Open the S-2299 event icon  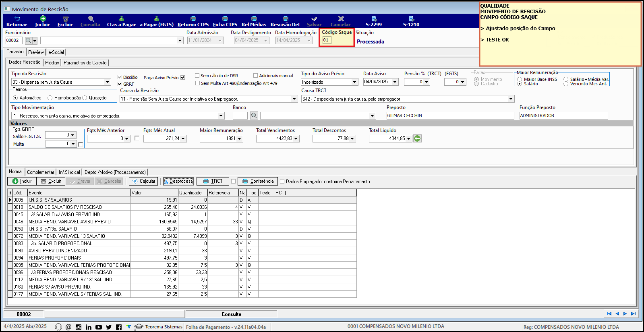[374, 19]
